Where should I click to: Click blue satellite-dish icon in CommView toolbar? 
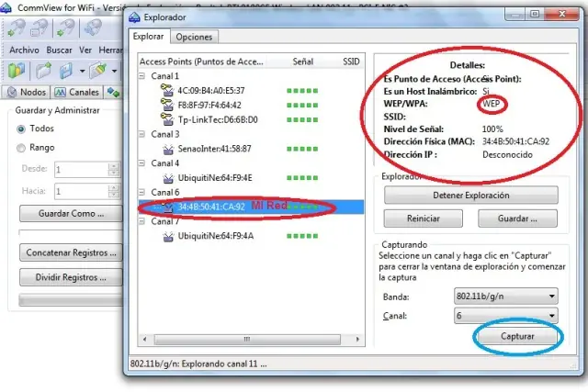pos(93,28)
